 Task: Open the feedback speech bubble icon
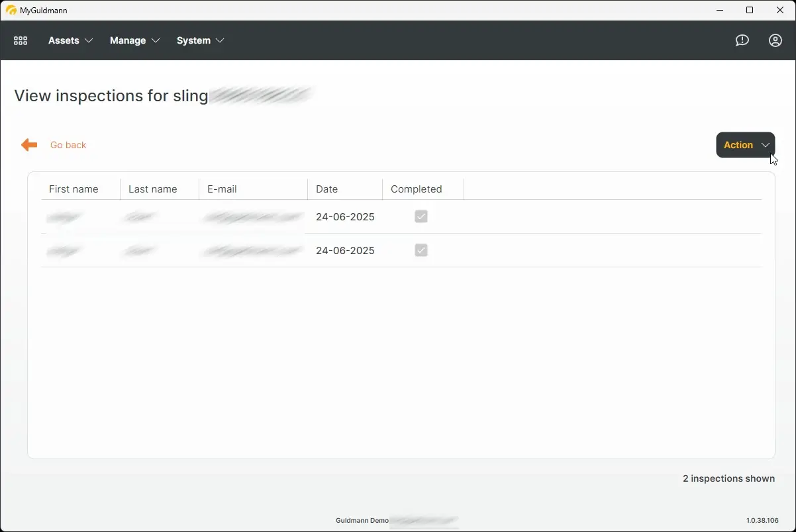742,40
